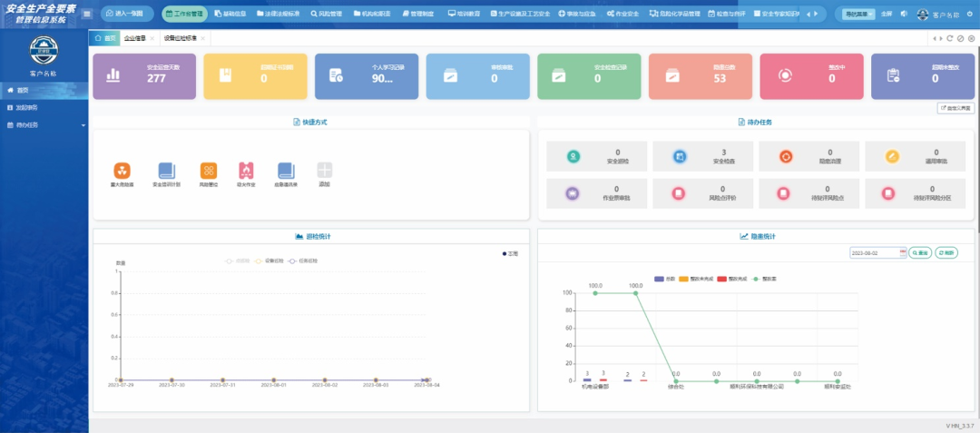Screen dimensions: 980x433
Task: Click the power logout icon
Action: click(969, 14)
